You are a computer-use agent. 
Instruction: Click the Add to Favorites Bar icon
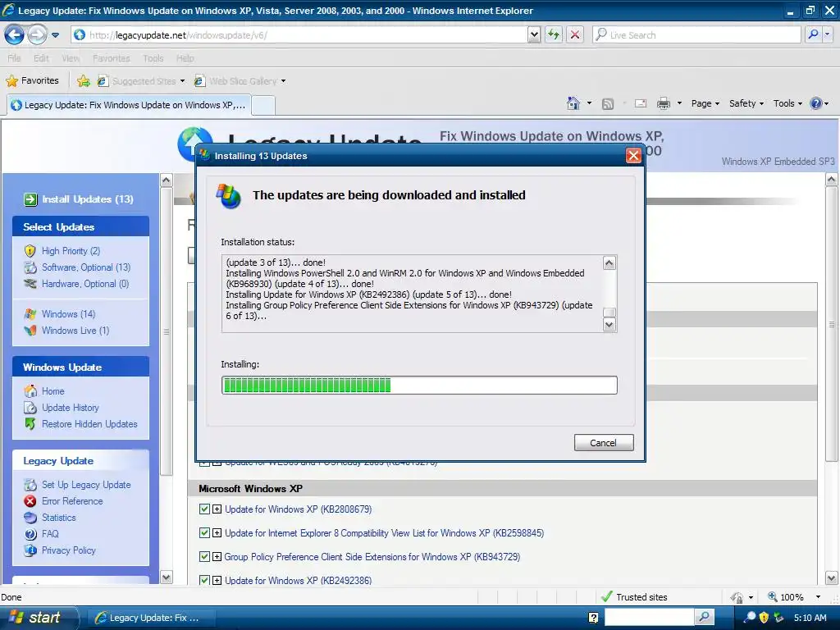pos(84,81)
